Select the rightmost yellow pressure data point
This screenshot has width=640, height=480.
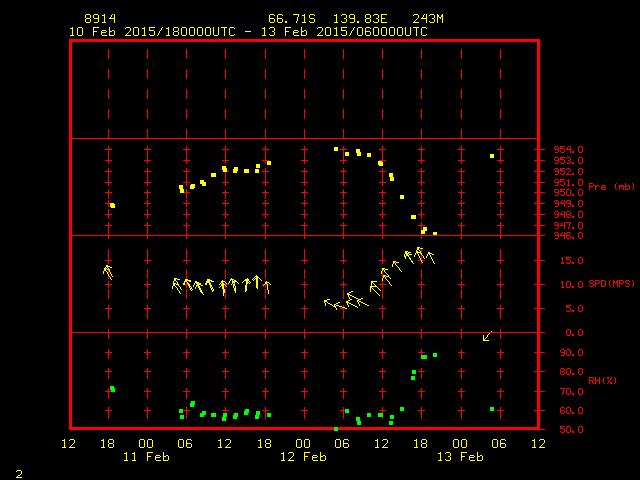(492, 156)
